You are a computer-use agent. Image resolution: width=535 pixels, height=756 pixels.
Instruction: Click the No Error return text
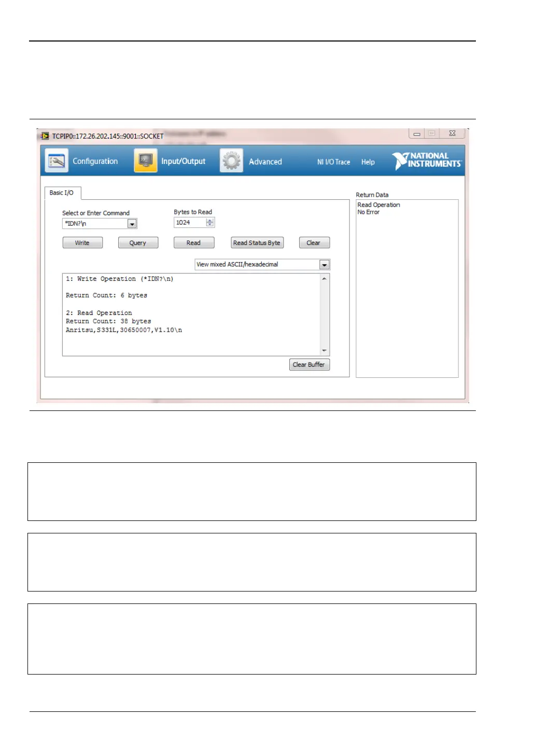point(369,212)
